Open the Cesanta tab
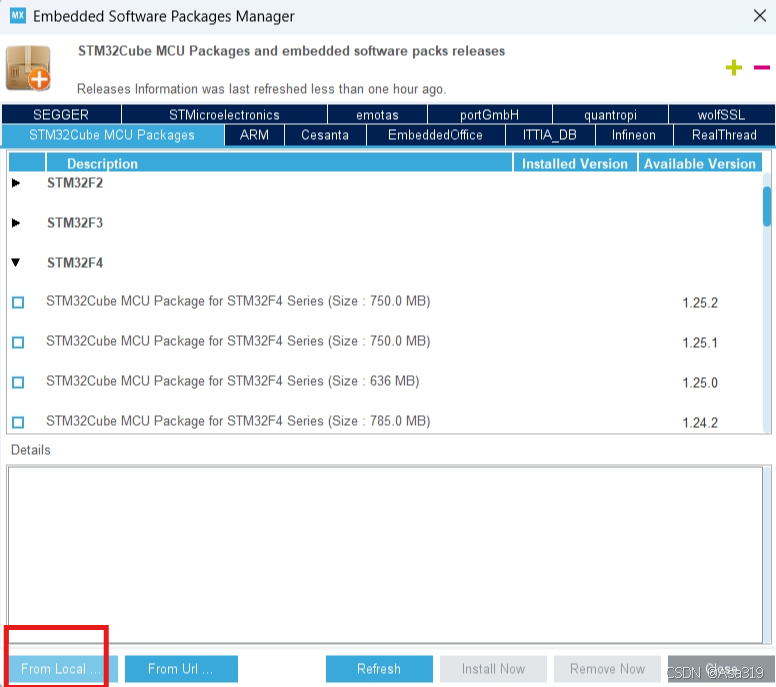Screen dimensions: 776x687 click(x=325, y=135)
